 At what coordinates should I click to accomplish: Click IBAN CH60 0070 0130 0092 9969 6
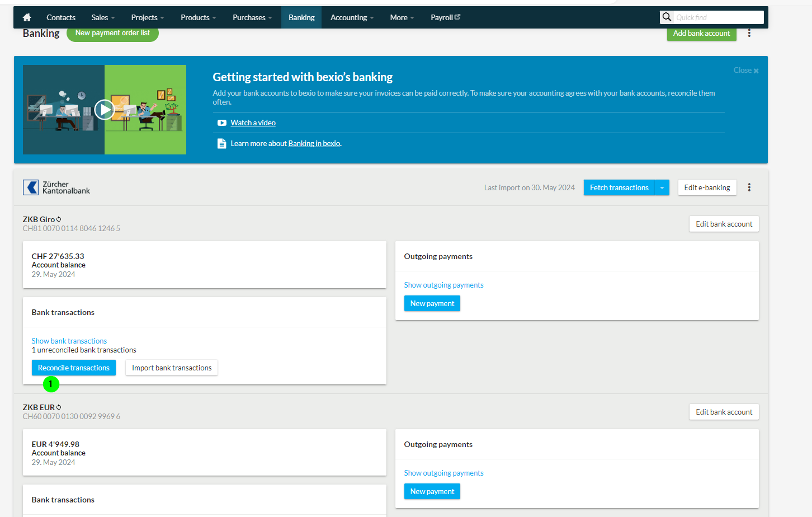(x=71, y=416)
